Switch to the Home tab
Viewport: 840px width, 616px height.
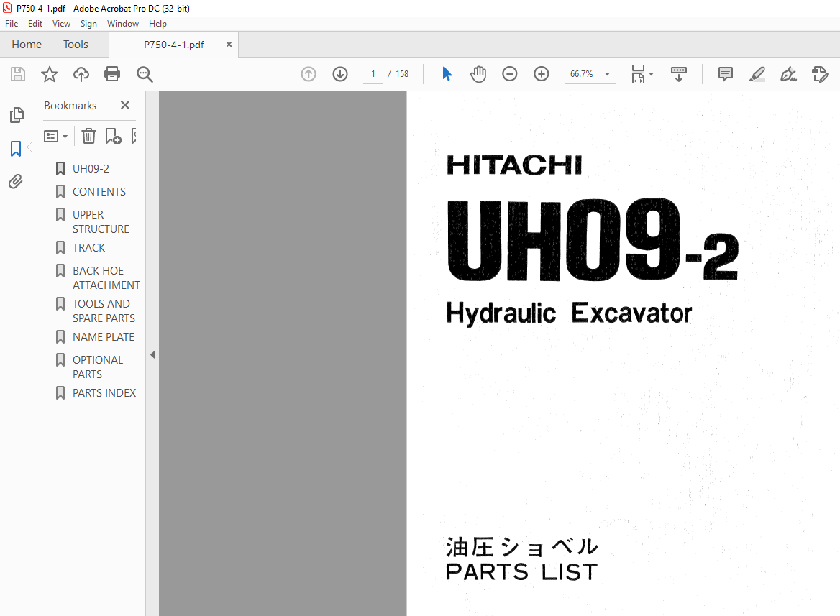27,45
